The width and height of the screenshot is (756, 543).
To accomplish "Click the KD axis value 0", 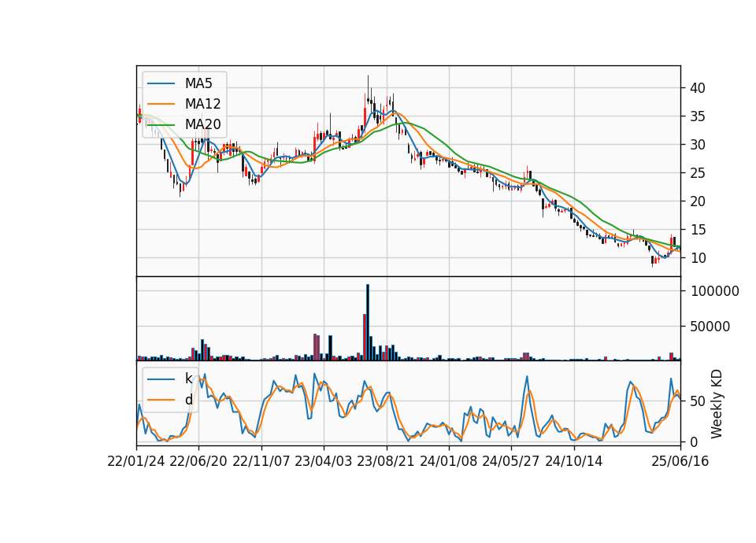I will pos(694,441).
